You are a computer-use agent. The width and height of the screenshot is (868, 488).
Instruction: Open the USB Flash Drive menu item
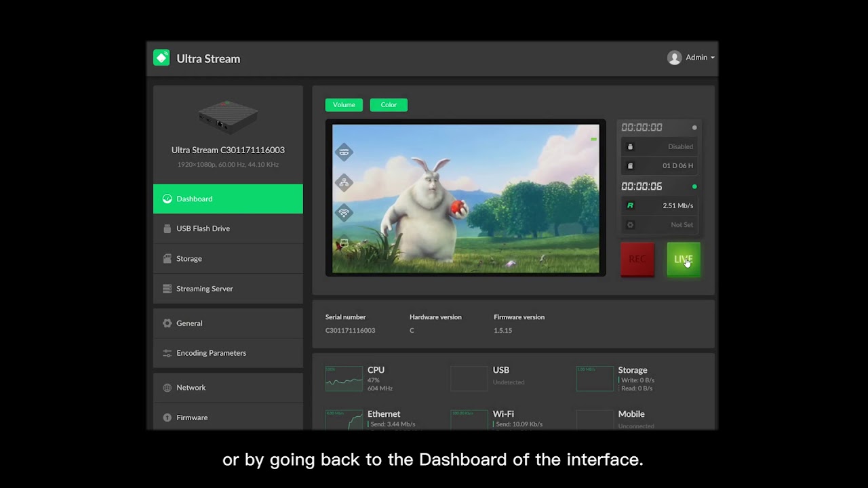(x=228, y=228)
